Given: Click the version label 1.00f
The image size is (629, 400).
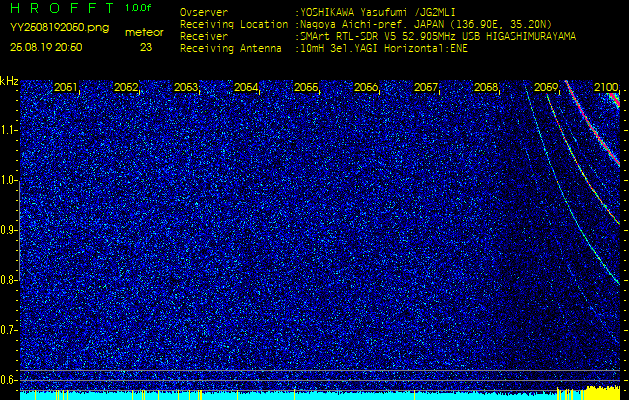Looking at the screenshot, I should point(138,8).
